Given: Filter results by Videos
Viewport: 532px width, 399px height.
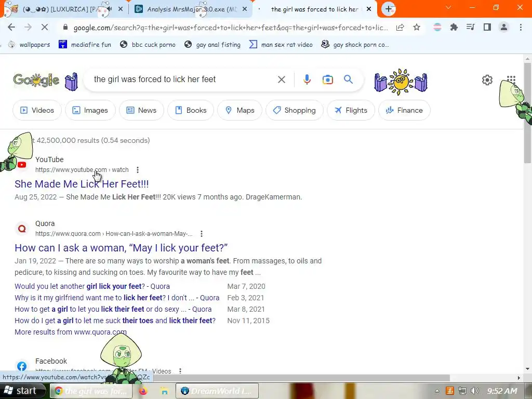Looking at the screenshot, I should coord(37,110).
